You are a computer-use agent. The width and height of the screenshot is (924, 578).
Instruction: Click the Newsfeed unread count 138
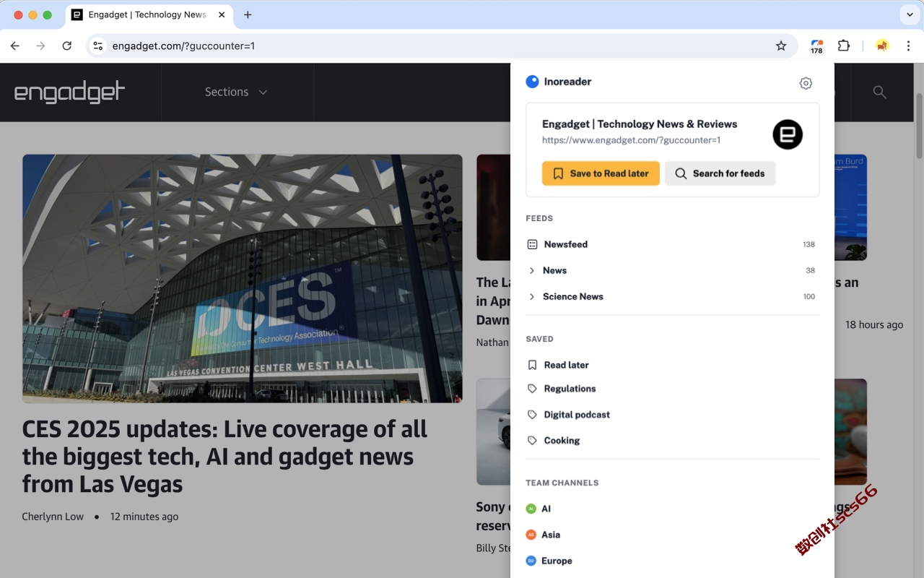(x=808, y=244)
